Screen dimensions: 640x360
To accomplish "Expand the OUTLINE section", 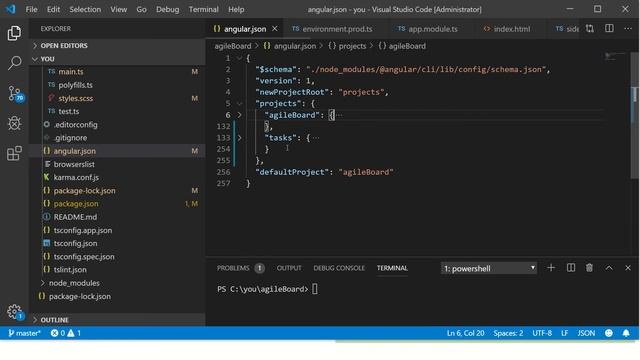I will (117, 320).
